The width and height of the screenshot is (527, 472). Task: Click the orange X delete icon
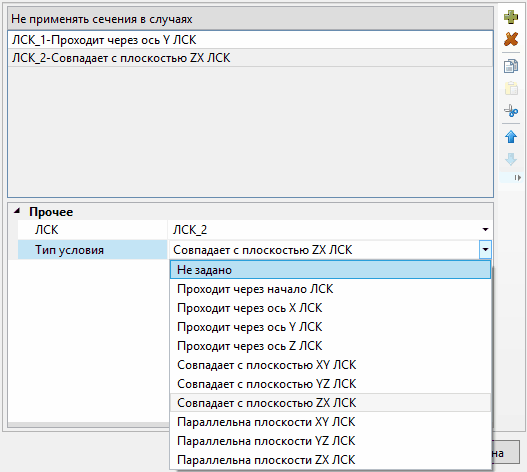click(x=511, y=39)
